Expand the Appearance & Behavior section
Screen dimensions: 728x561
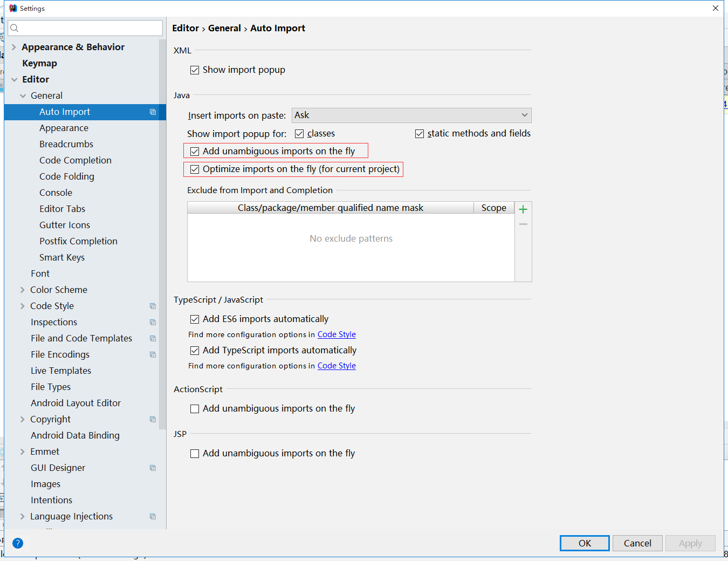[x=14, y=47]
